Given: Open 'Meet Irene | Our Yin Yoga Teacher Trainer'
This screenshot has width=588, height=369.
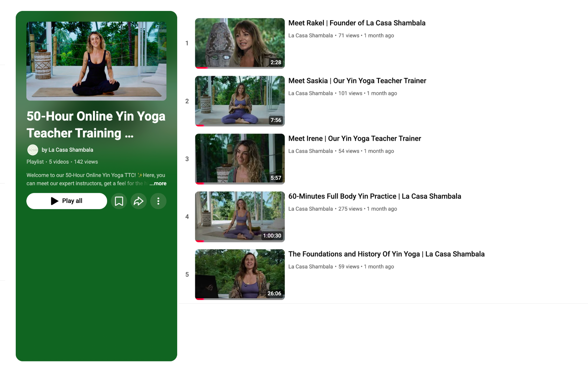Looking at the screenshot, I should (355, 138).
